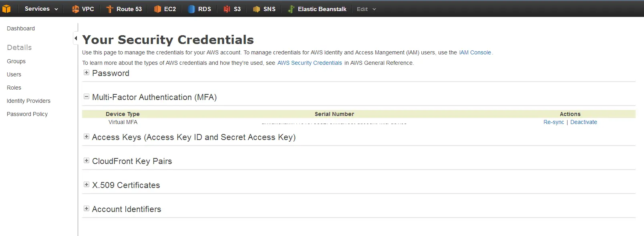The image size is (644, 236).
Task: Re-sync the Virtual MFA device
Action: [553, 122]
